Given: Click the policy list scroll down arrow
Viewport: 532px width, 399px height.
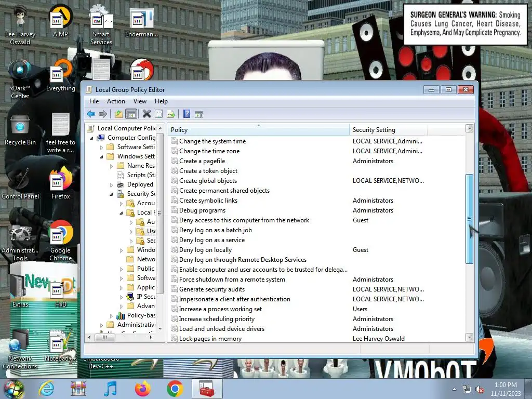Looking at the screenshot, I should tap(470, 337).
